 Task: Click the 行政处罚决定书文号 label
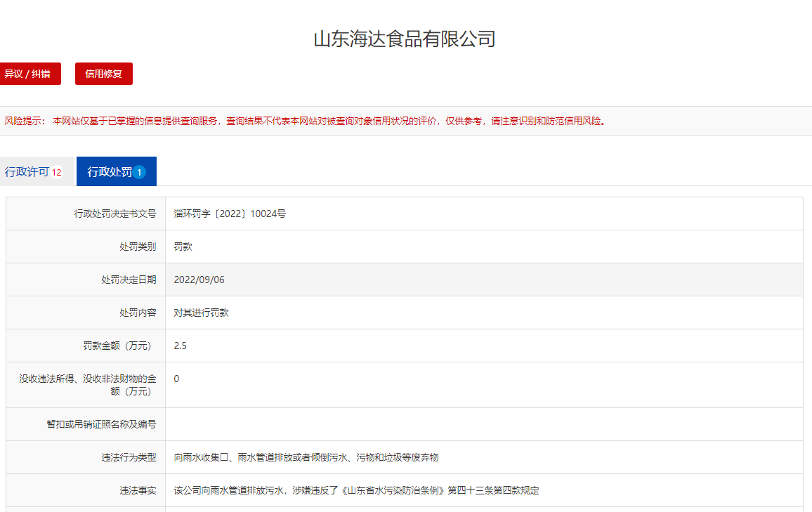pyautogui.click(x=115, y=214)
